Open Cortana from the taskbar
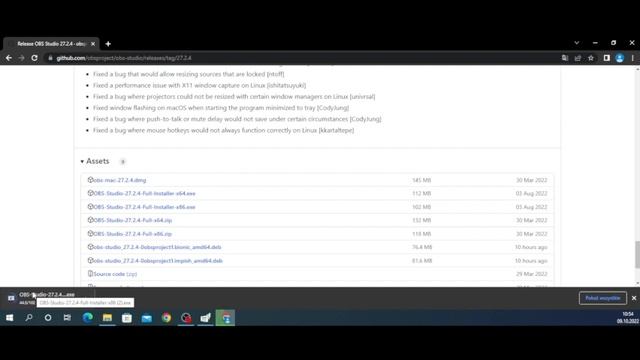This screenshot has width=640, height=360. [x=48, y=318]
